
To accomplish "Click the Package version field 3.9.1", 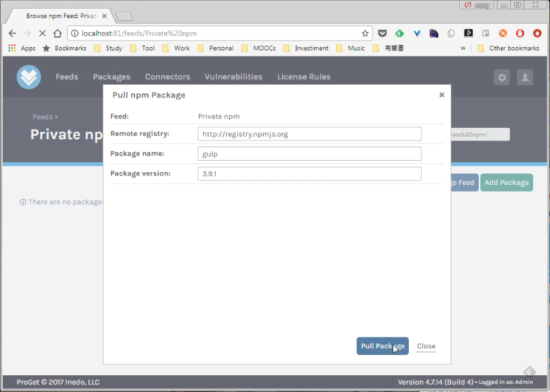I will (309, 173).
